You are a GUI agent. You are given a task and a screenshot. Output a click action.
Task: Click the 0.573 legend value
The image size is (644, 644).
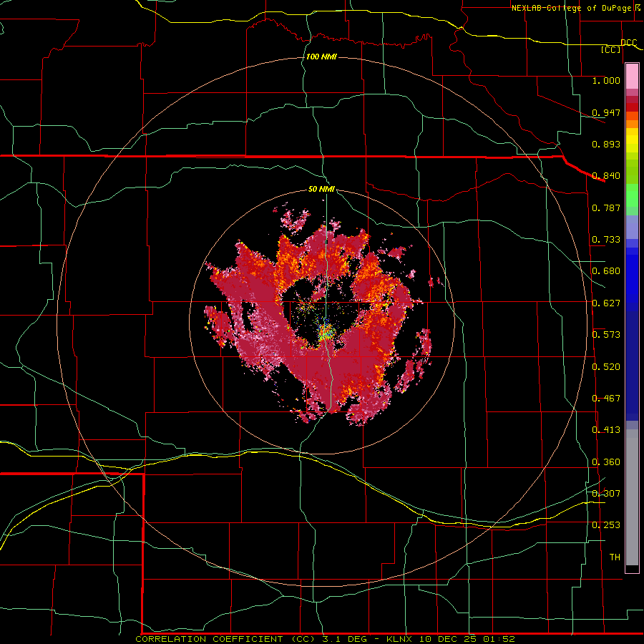(606, 335)
